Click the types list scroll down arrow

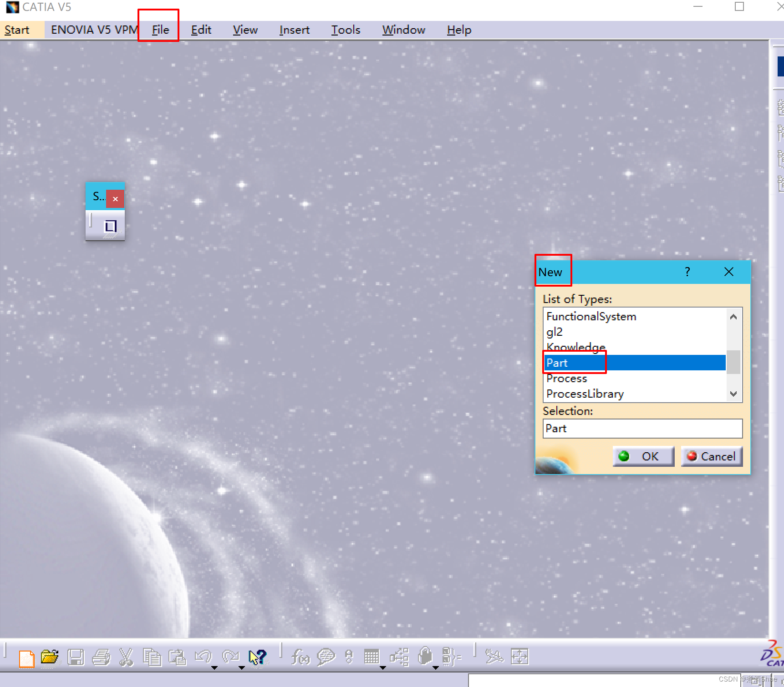pyautogui.click(x=733, y=394)
